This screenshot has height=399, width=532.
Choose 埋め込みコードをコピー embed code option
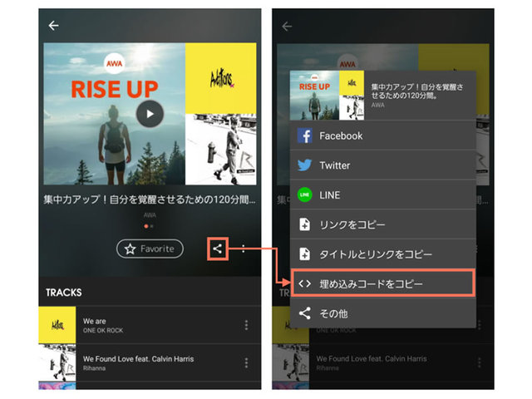382,283
